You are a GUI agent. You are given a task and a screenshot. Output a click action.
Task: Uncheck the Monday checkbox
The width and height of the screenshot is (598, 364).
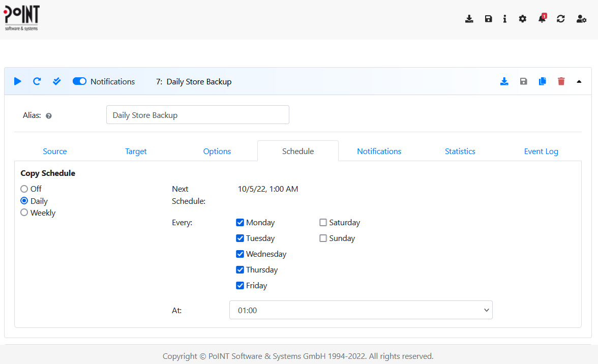point(240,222)
